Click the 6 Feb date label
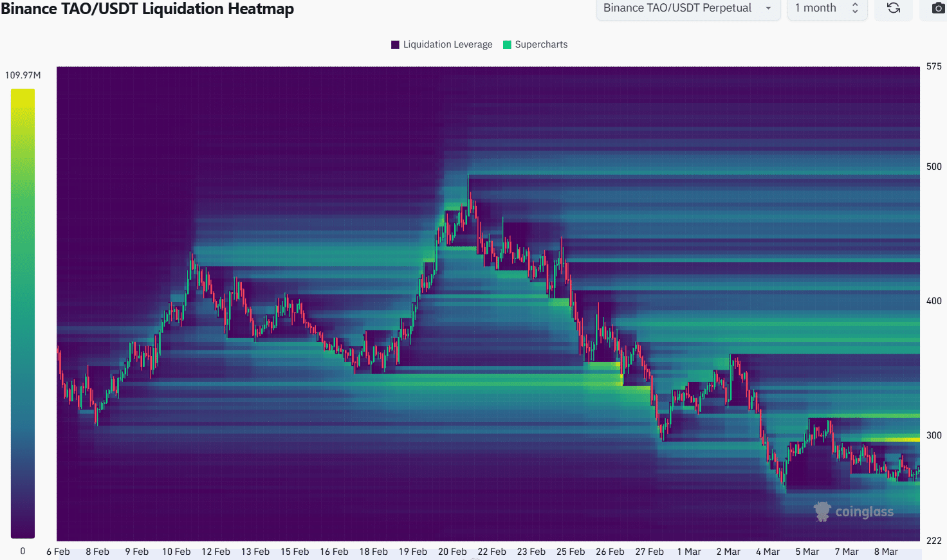 tap(58, 552)
